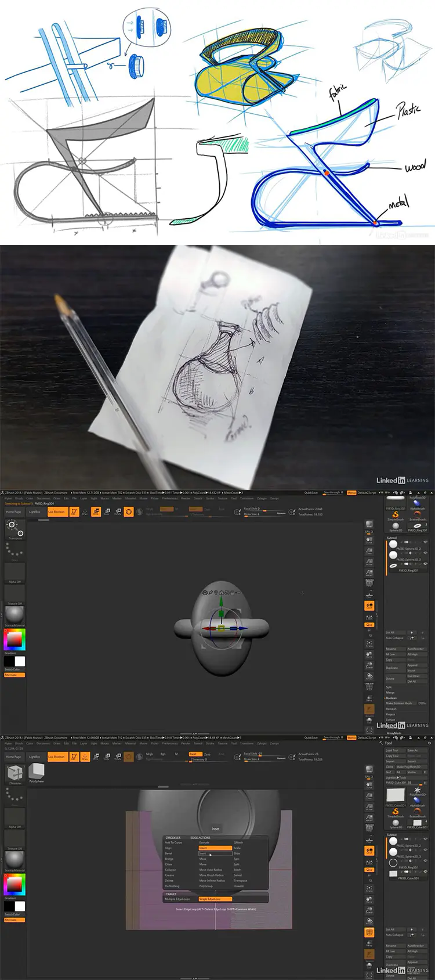Screen dimensions: 435x980
Task: Select Multiple EdgeLoops target in ZModeler popup
Action: pyautogui.click(x=177, y=899)
